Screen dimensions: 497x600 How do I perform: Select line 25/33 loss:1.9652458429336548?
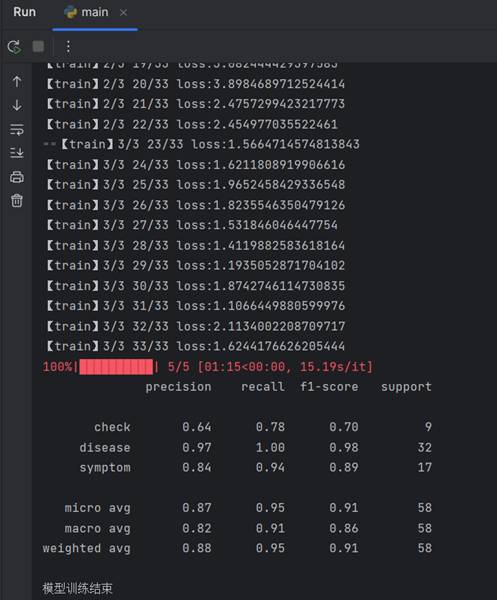[x=195, y=184]
